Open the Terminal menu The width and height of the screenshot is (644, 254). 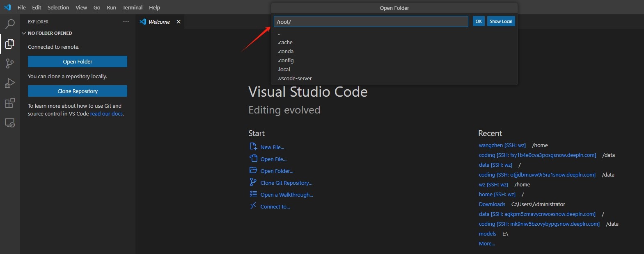133,7
